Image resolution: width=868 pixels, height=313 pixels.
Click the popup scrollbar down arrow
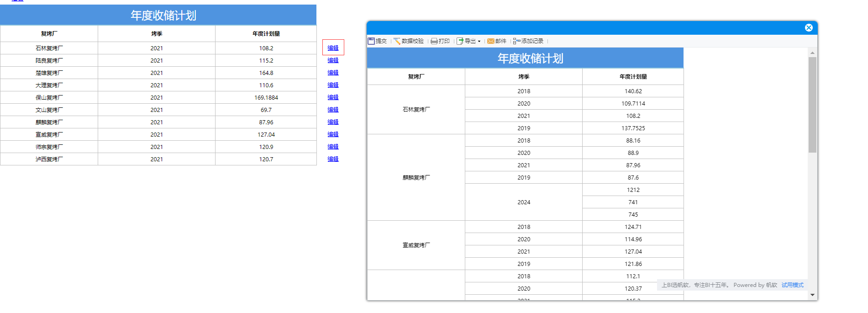click(812, 295)
